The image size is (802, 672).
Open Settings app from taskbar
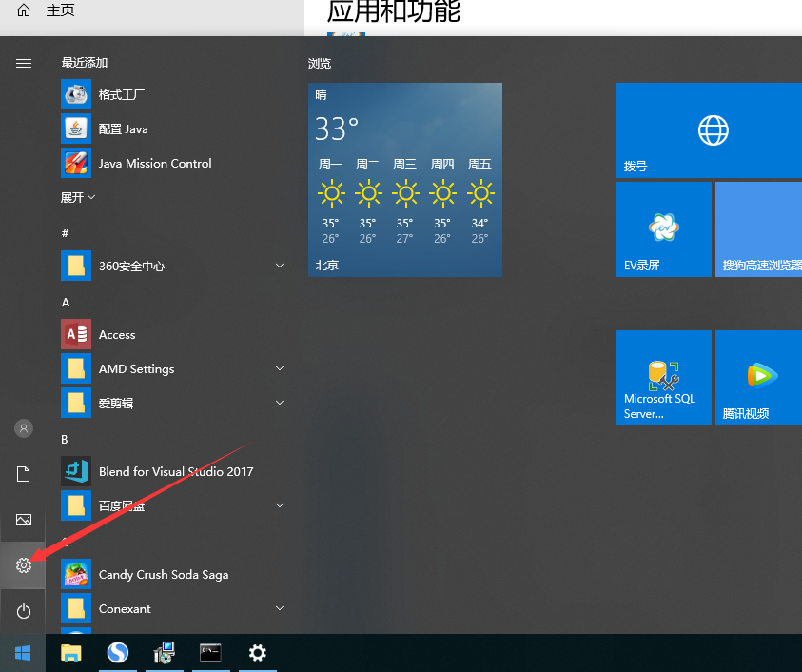pyautogui.click(x=257, y=653)
